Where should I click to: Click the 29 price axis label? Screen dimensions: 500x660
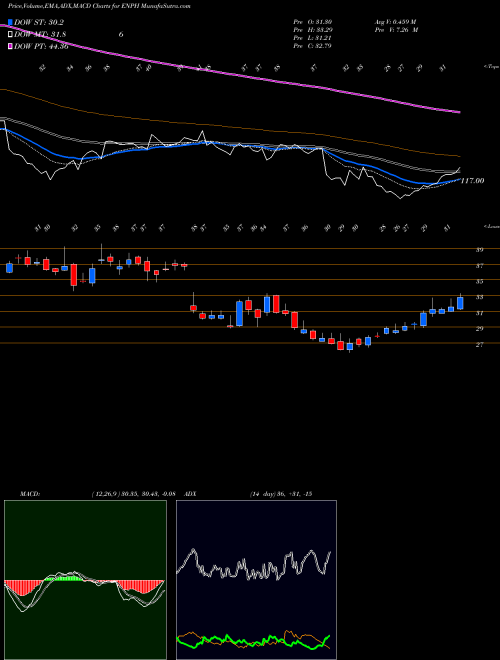point(479,328)
